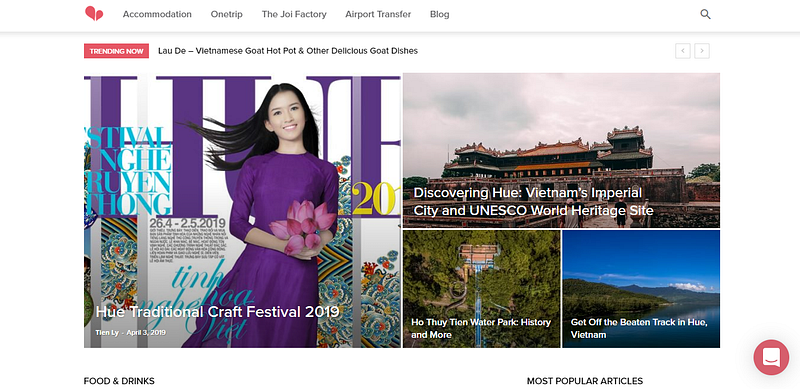Click the Food & Drinks section heading
The image size is (800, 389).
pos(119,381)
